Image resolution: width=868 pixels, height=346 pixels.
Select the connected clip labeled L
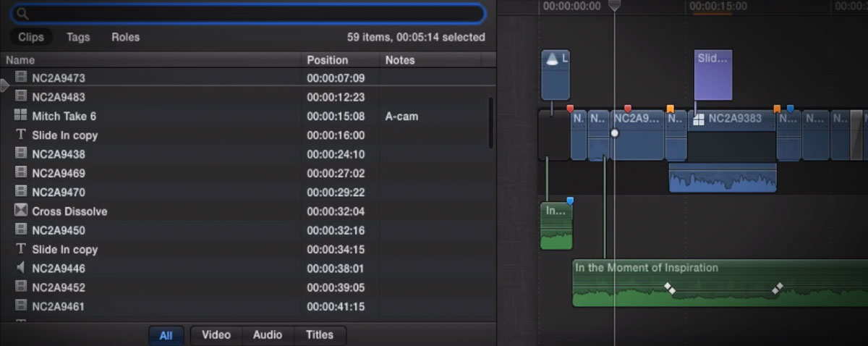556,75
